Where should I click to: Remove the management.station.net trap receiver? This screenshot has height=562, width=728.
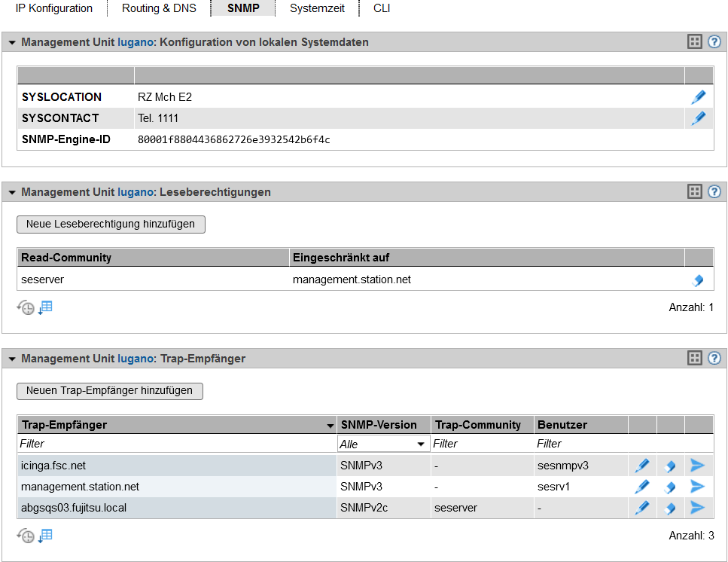[670, 487]
